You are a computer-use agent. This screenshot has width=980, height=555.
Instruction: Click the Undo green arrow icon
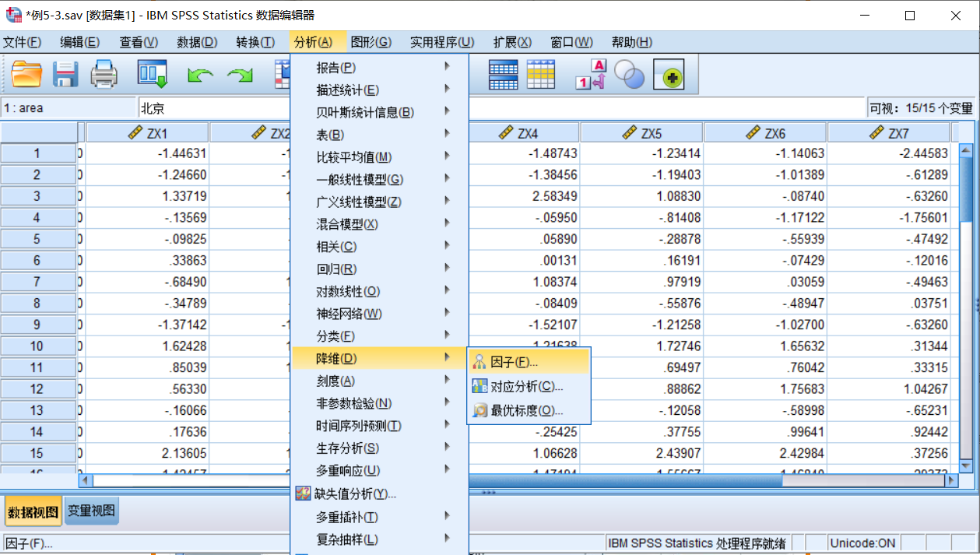[200, 76]
